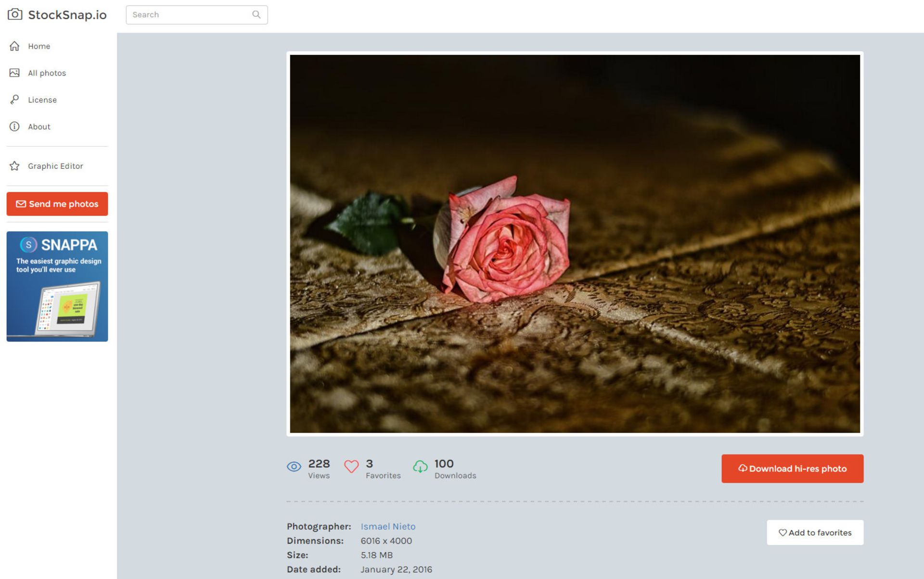Click the Send me photos button
The width and height of the screenshot is (924, 579).
pos(57,204)
